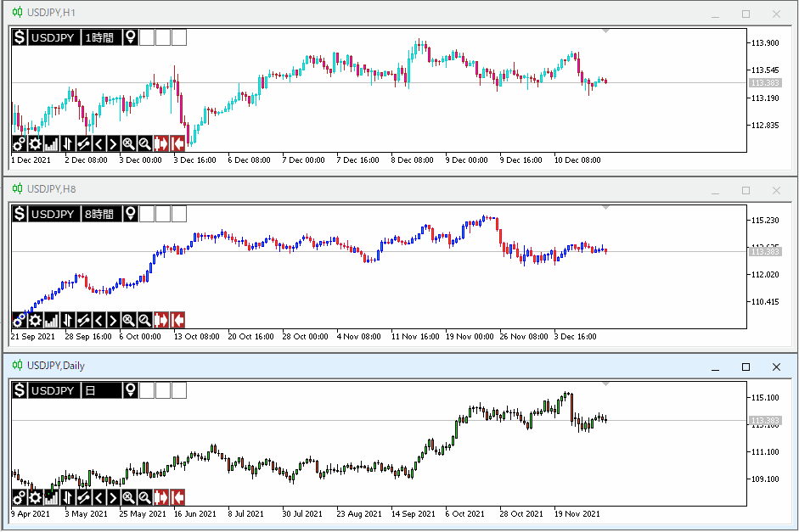Toggle the leftmost white box in H1 chart
The height and width of the screenshot is (532, 799).
(147, 37)
